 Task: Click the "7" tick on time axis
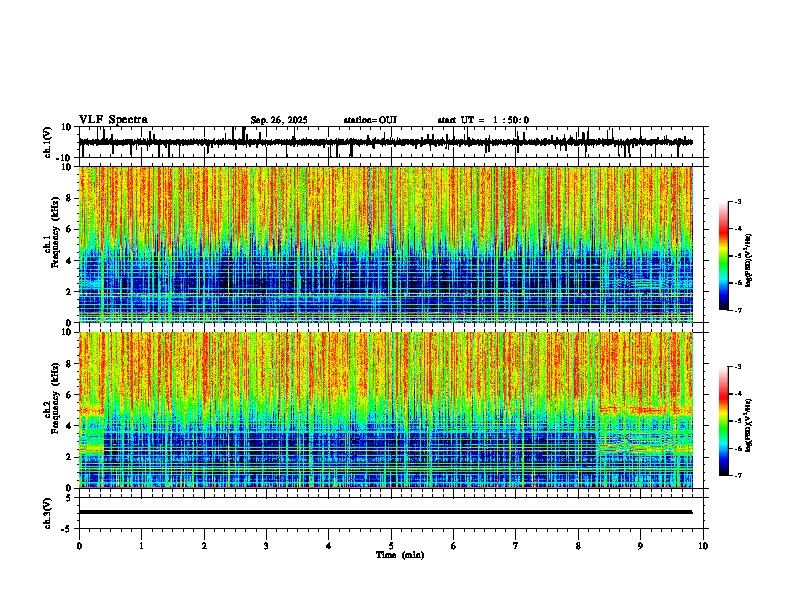click(x=516, y=546)
